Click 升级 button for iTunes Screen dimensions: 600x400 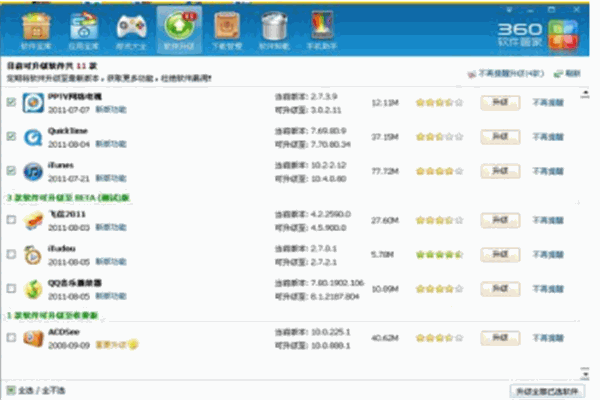click(500, 171)
